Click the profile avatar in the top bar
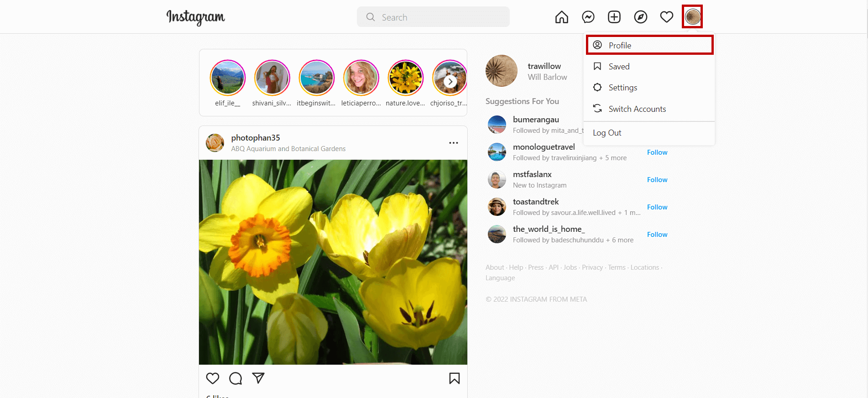Image resolution: width=868 pixels, height=398 pixels. (x=692, y=17)
